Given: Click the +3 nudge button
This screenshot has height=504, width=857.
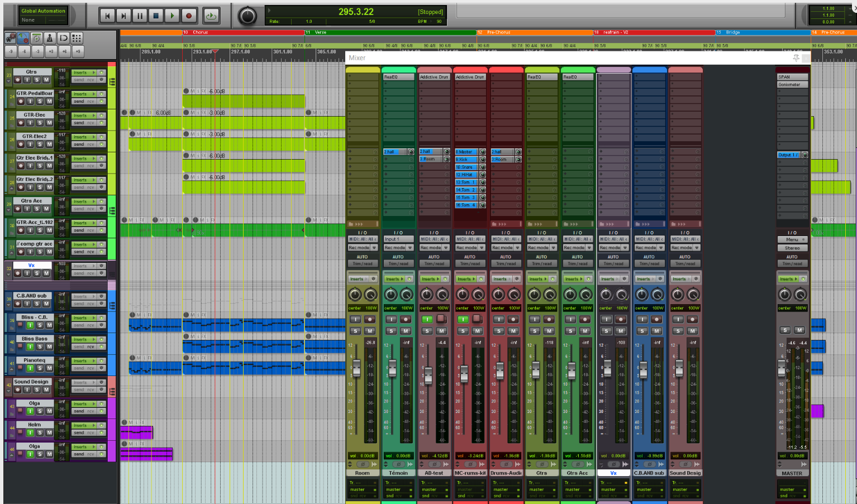Looking at the screenshot, I should click(51, 51).
